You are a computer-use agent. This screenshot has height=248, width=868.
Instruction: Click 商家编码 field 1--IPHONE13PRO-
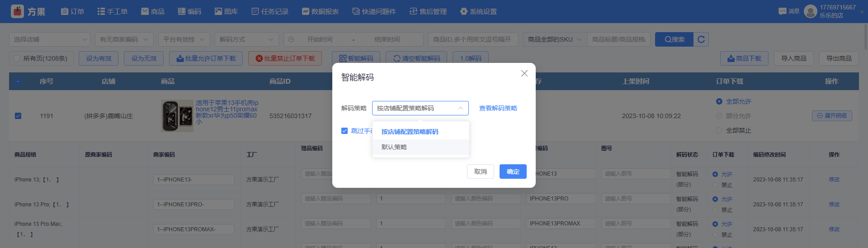point(194,205)
